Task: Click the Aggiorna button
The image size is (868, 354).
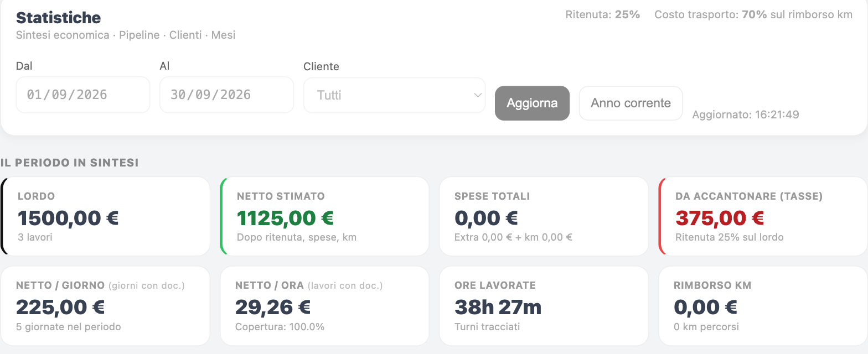Action: pyautogui.click(x=532, y=103)
